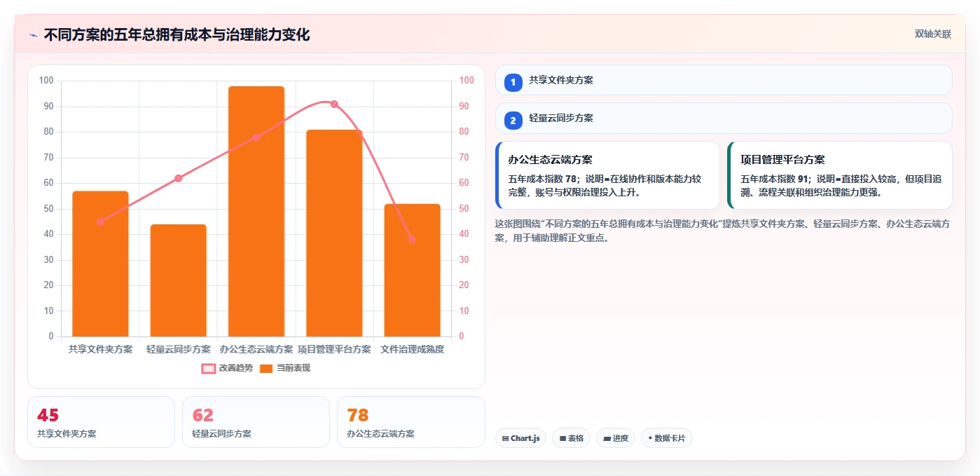
Task: Click the lightning icon beside the chart title
Action: point(33,35)
